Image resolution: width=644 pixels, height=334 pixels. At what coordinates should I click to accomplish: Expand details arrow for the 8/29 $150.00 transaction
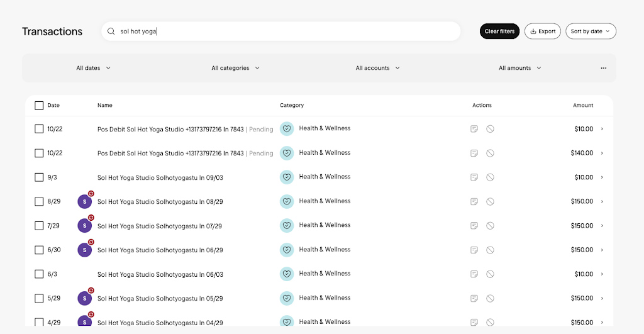pos(602,202)
